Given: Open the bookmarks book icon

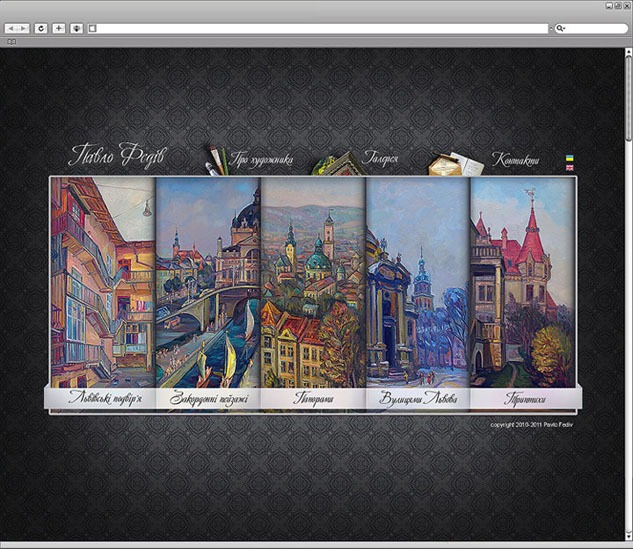Looking at the screenshot, I should [x=12, y=42].
